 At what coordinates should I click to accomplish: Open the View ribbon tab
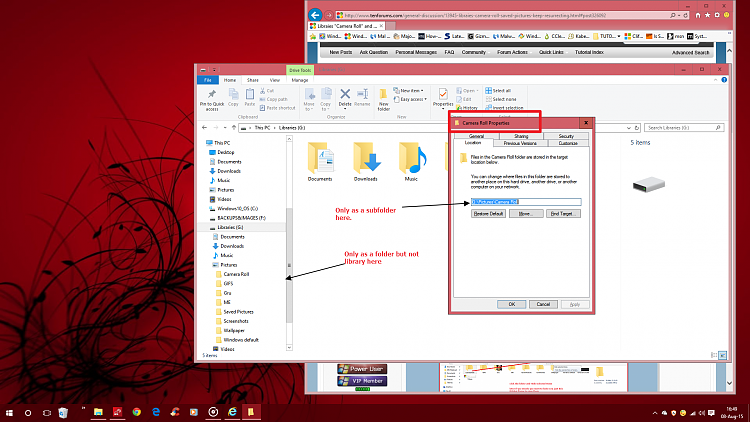click(273, 80)
